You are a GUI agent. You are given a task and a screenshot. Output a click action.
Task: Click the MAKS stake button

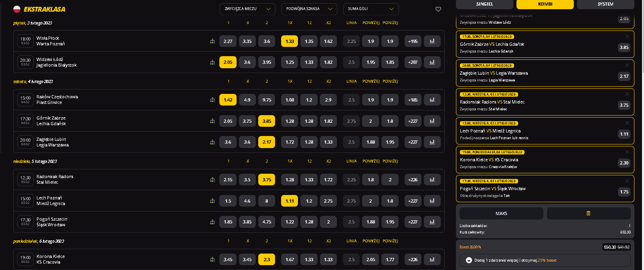[x=501, y=213]
